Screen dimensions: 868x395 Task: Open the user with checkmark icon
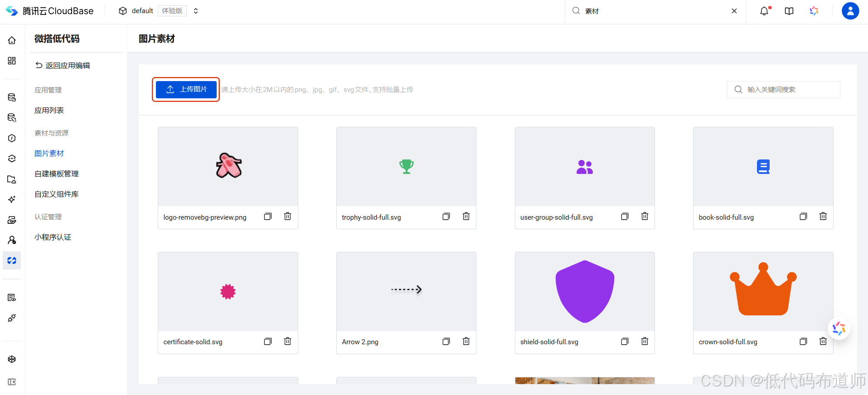(x=12, y=240)
